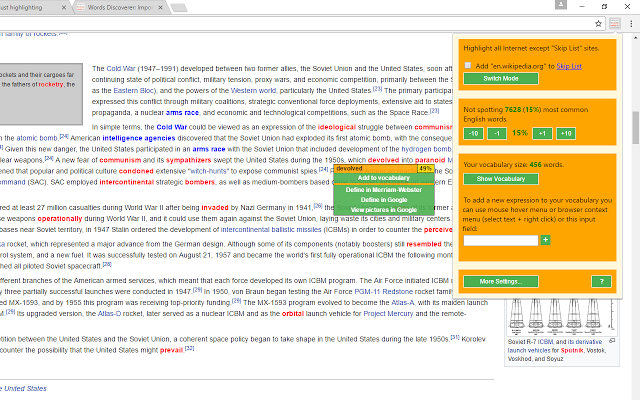640x400 pixels.
Task: Click the highlighted word 'prevail'
Action: [171, 350]
